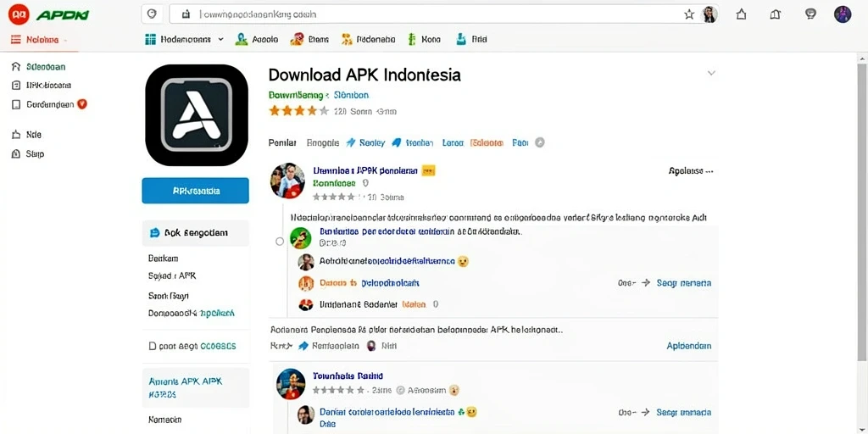Click the arrow icon in the Deeeus reply row
The width and height of the screenshot is (868, 434).
[645, 283]
